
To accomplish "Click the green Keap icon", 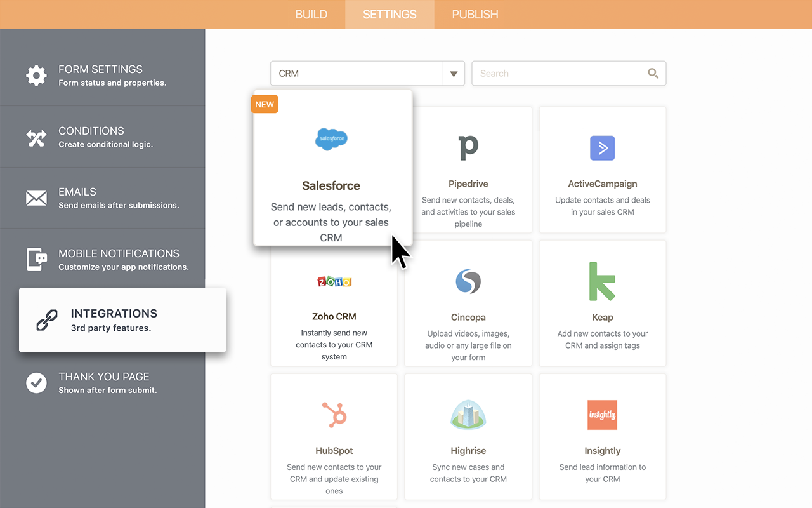I will click(x=601, y=281).
